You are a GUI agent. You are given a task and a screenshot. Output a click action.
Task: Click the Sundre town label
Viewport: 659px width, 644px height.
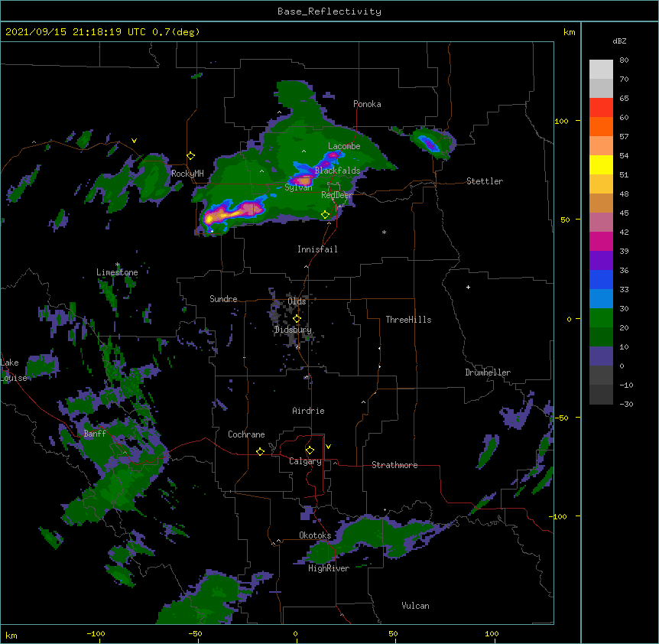pos(223,299)
